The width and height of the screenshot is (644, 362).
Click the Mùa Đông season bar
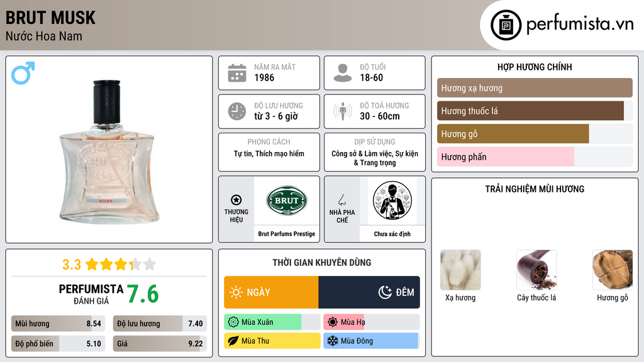pyautogui.click(x=371, y=341)
